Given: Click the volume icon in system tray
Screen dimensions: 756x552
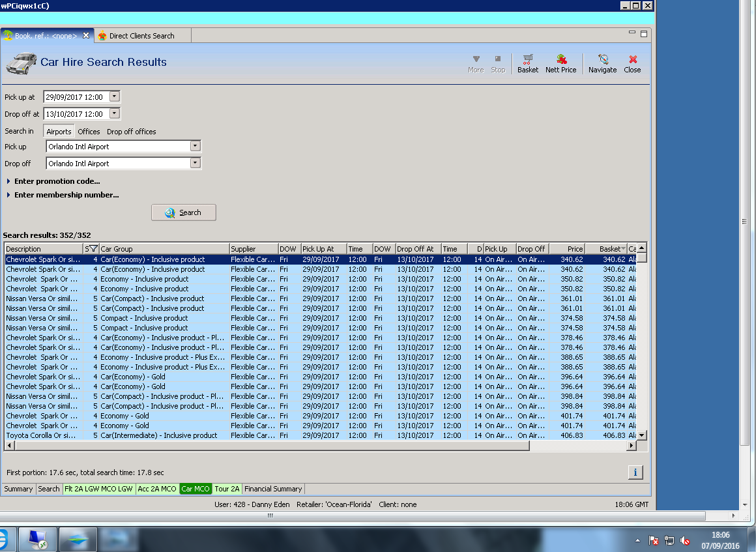Looking at the screenshot, I should pos(685,540).
